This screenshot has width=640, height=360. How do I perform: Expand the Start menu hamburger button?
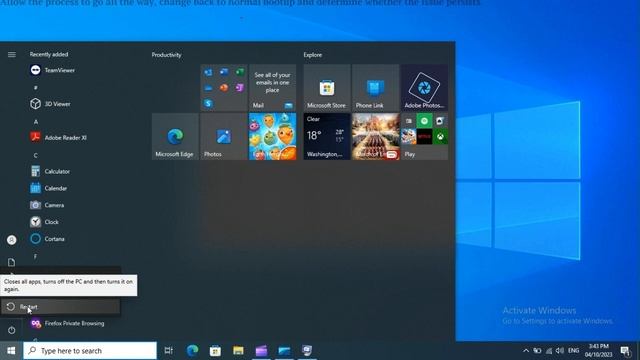11,54
